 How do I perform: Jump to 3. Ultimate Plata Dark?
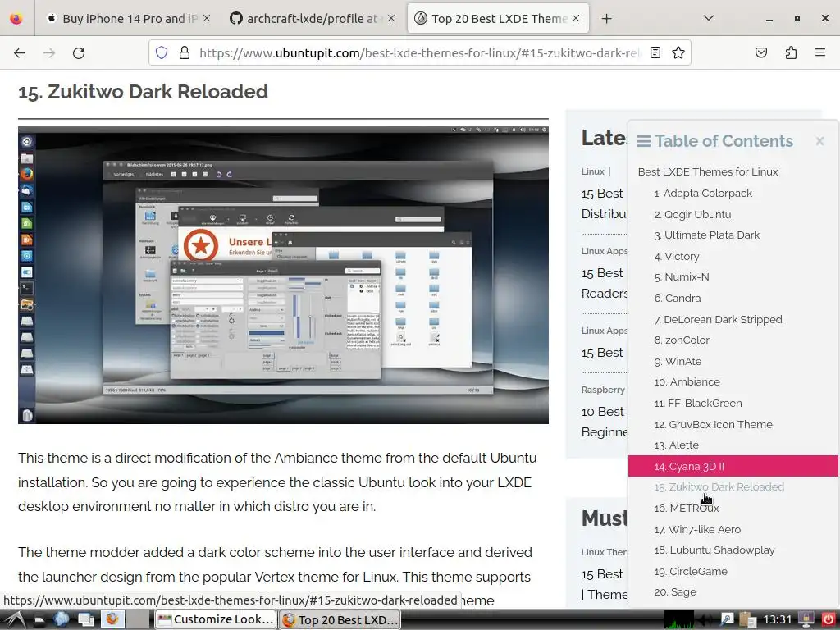(x=706, y=235)
